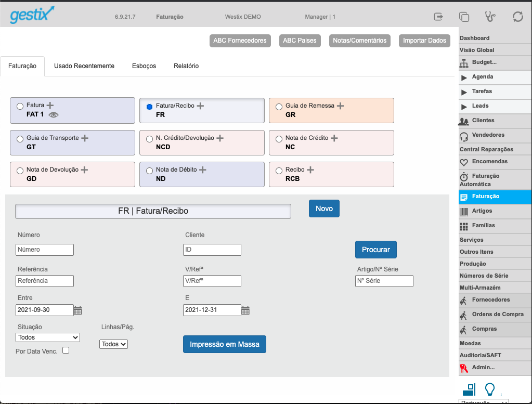Click the gestix logo
532x404 pixels.
[x=32, y=15]
